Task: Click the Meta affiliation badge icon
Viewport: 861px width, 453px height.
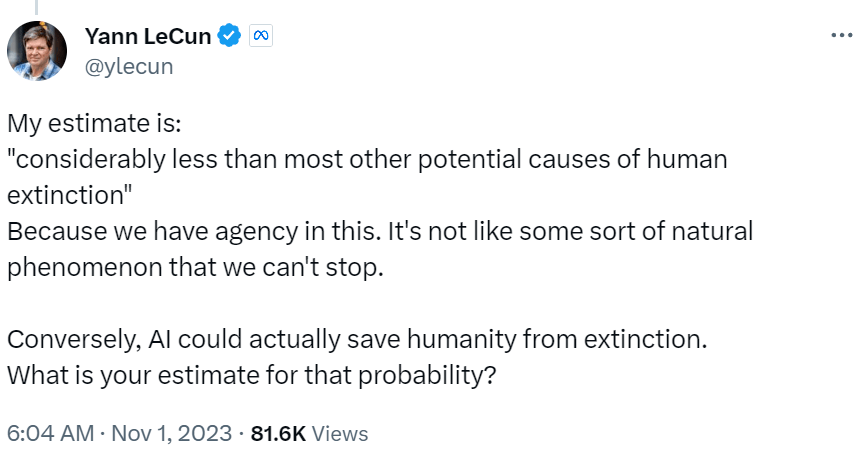Action: [x=262, y=37]
